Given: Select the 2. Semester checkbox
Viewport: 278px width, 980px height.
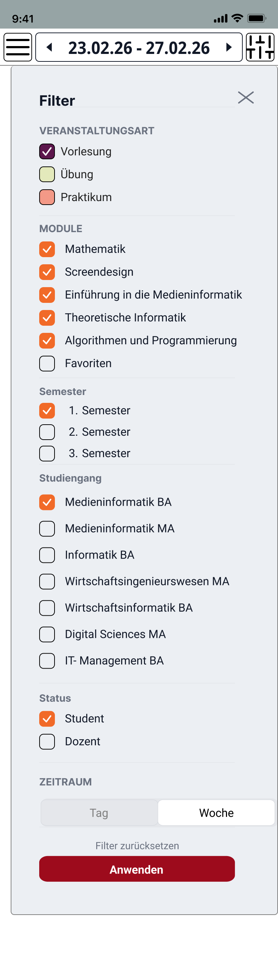Looking at the screenshot, I should pos(47,432).
